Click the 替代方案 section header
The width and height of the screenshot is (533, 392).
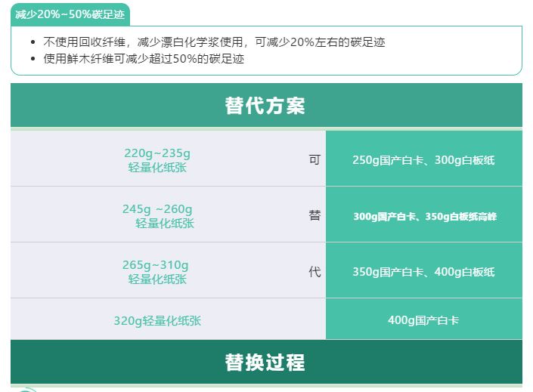point(265,106)
